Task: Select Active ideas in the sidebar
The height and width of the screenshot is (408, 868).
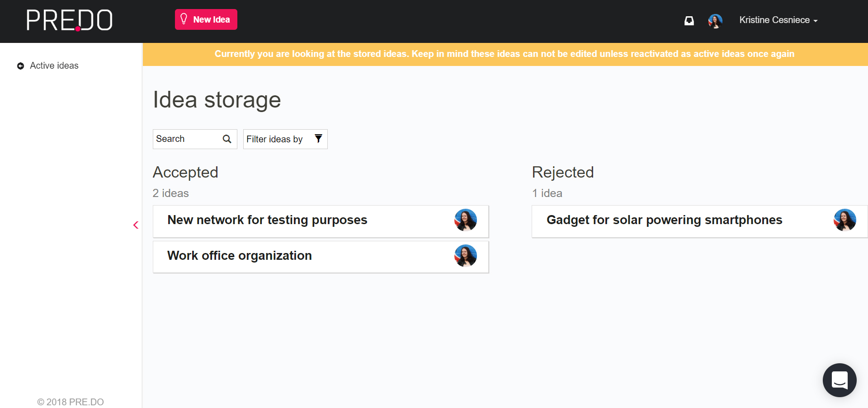Action: [54, 66]
